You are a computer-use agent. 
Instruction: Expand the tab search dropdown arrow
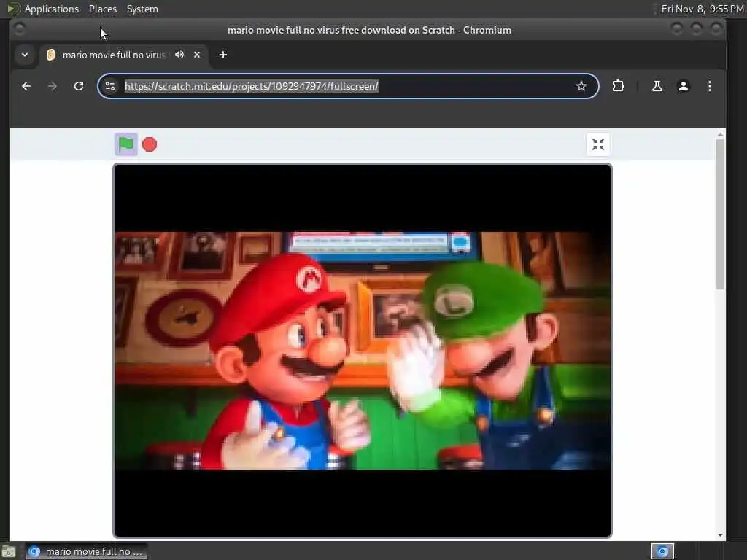25,55
